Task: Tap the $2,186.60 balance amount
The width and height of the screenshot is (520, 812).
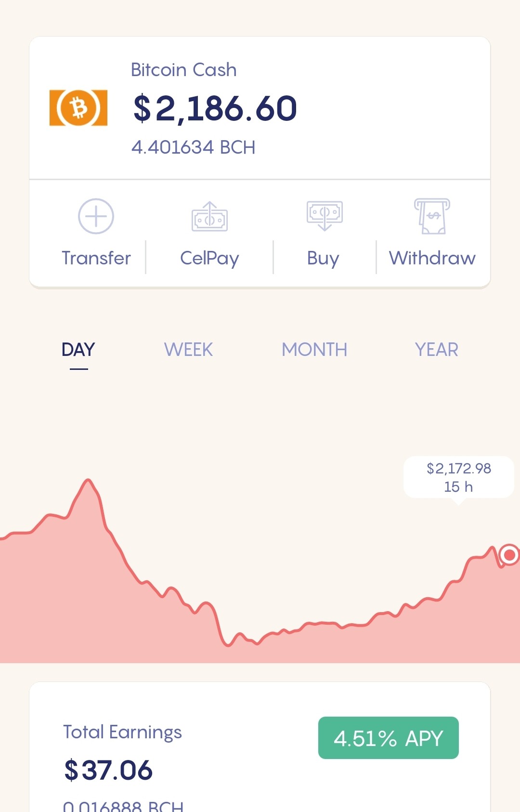Action: coord(215,108)
